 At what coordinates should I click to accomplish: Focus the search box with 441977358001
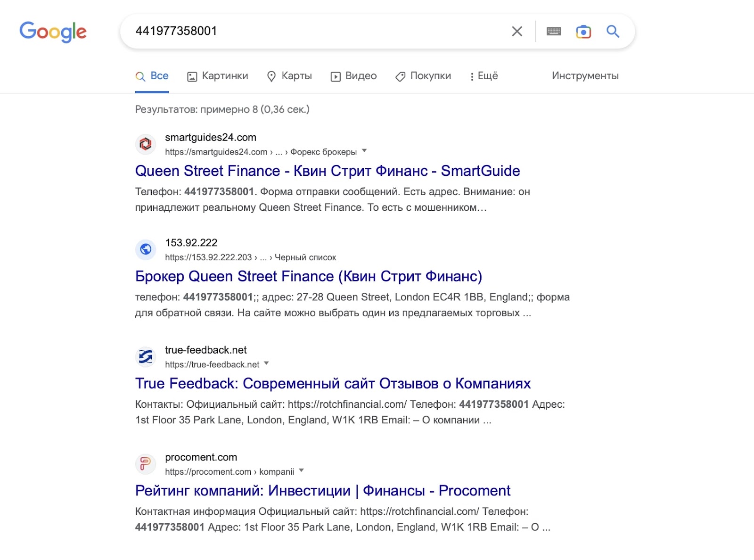point(316,31)
